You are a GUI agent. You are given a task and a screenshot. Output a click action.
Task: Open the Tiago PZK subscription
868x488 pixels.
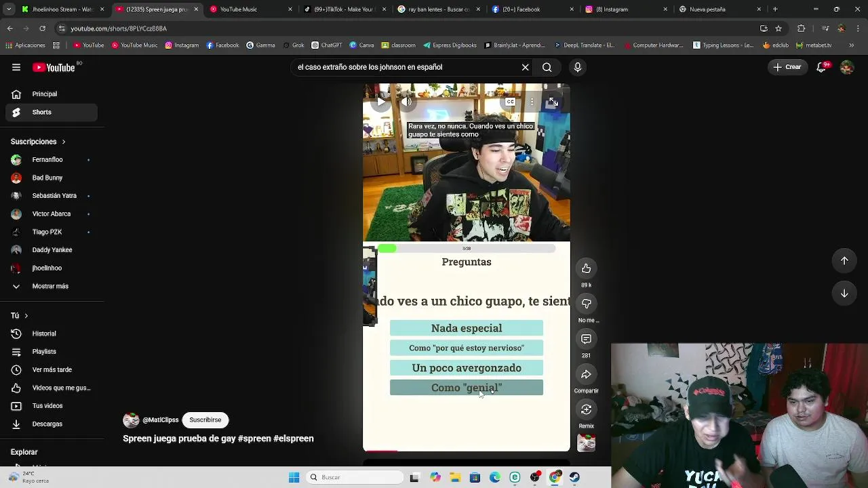click(x=52, y=232)
